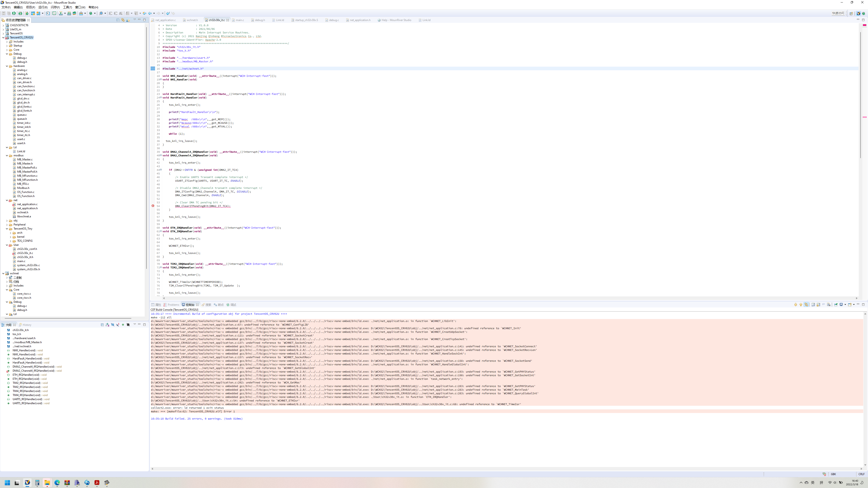This screenshot has height=488, width=868.
Task: Click the explorer filter settings icon
Action: coord(128,20)
